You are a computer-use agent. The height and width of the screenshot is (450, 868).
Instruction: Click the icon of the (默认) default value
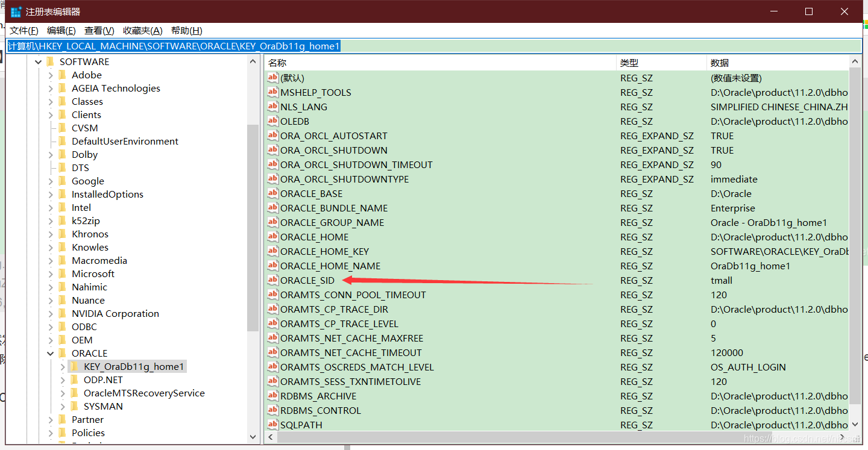tap(273, 78)
